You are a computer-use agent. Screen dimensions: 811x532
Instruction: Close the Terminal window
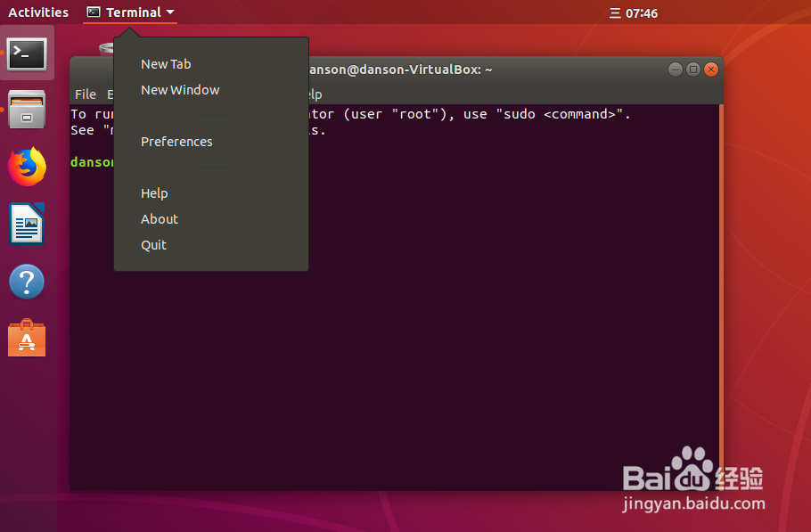pos(711,70)
